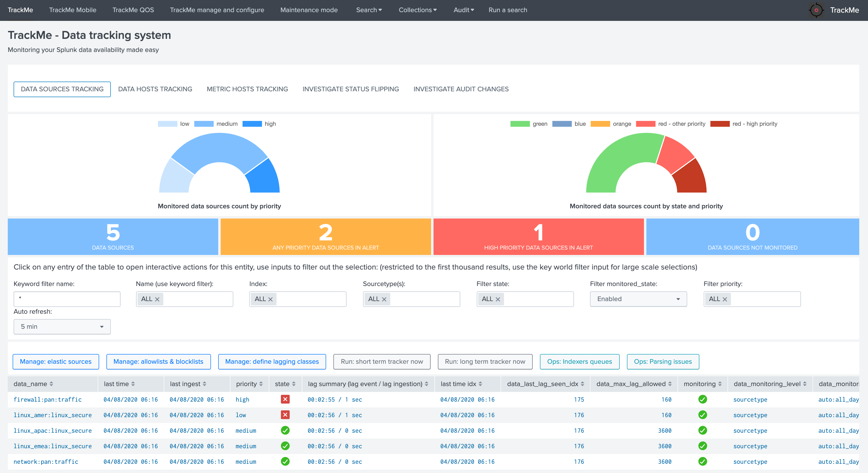Sort table by data_name column arrows
This screenshot has width=868, height=473.
pos(51,384)
